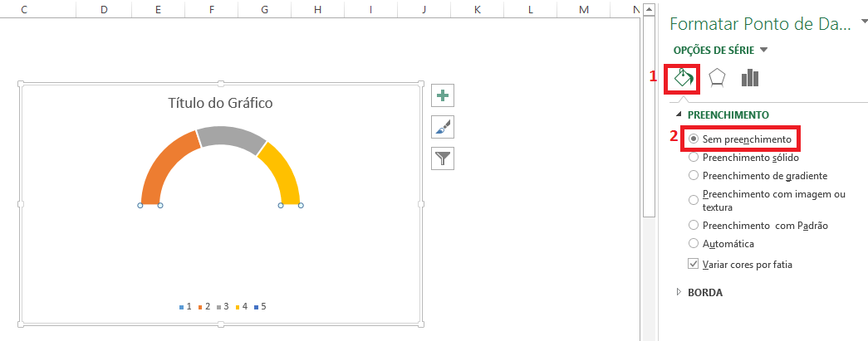868x341 pixels.
Task: Click the 'Título do Gráfico' chart title
Action: pyautogui.click(x=220, y=103)
